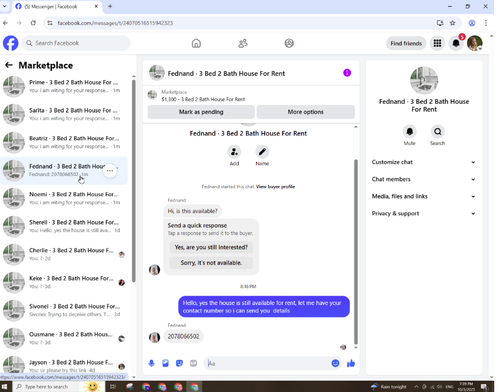The width and height of the screenshot is (500, 392).
Task: Open the notifications bell icon
Action: point(456,43)
